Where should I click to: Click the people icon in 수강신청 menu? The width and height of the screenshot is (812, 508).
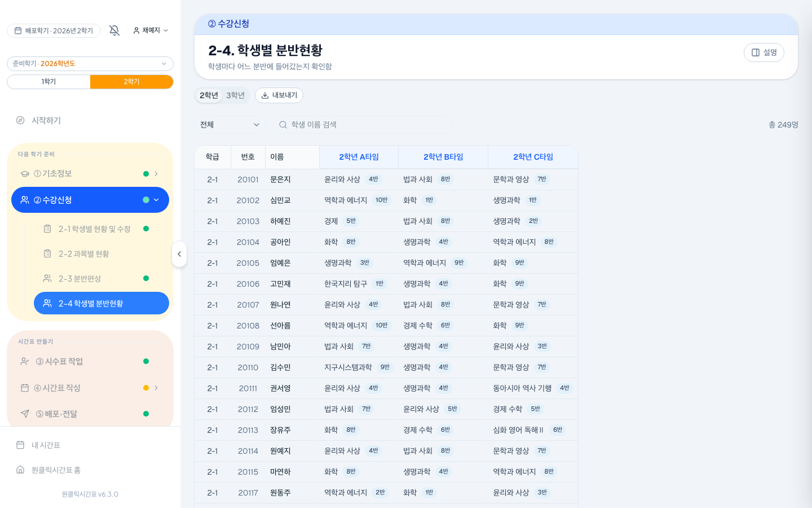25,200
